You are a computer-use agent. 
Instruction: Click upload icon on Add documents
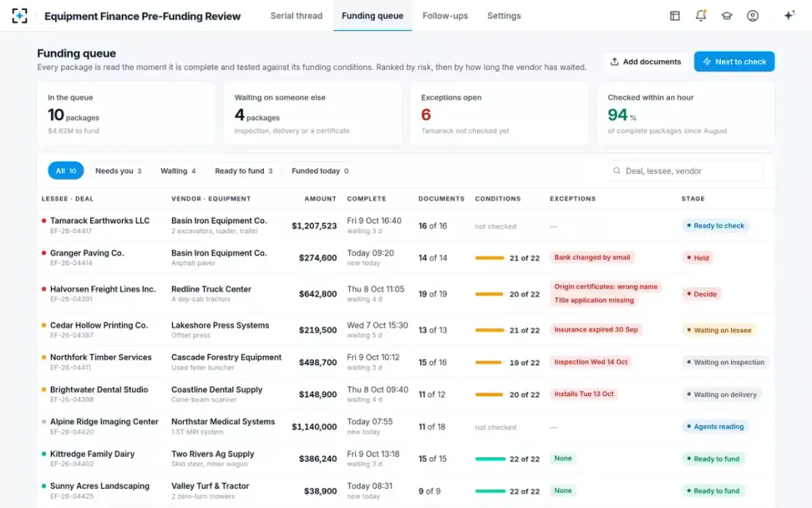[x=614, y=62]
